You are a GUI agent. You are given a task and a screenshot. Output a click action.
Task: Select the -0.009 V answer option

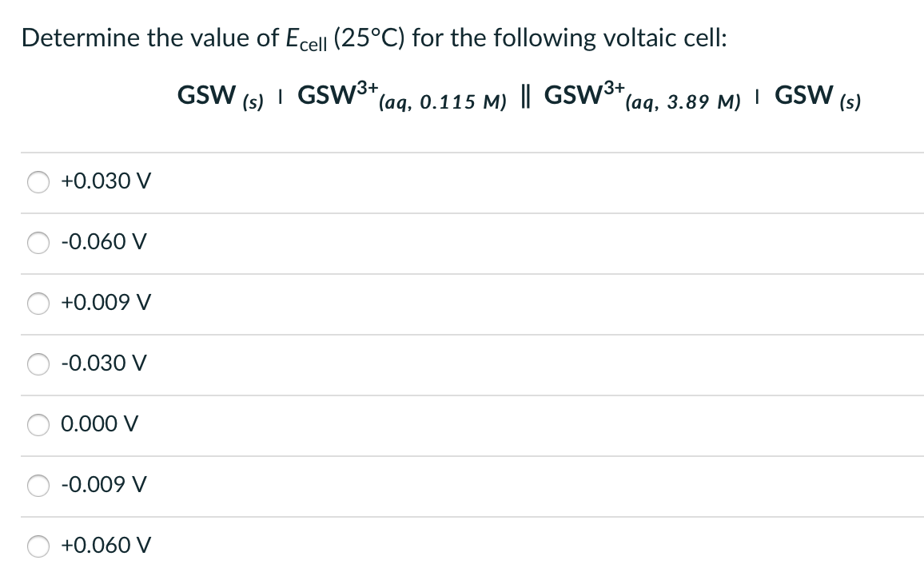38,485
